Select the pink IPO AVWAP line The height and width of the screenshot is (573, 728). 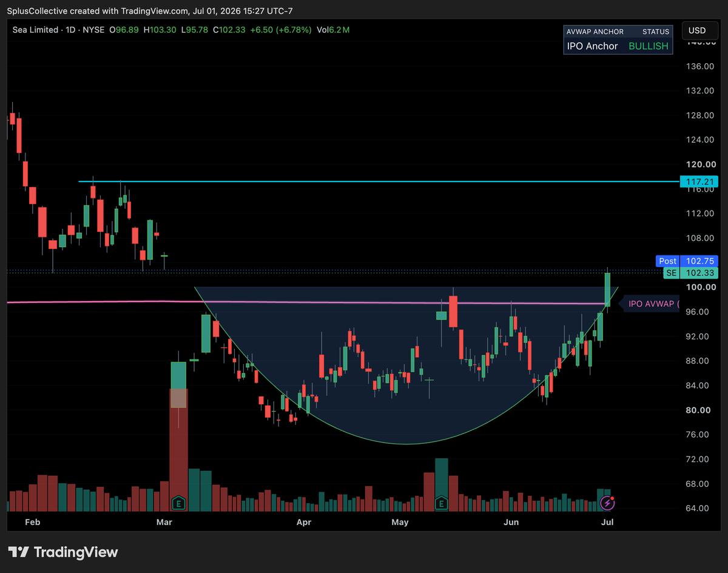pos(303,302)
